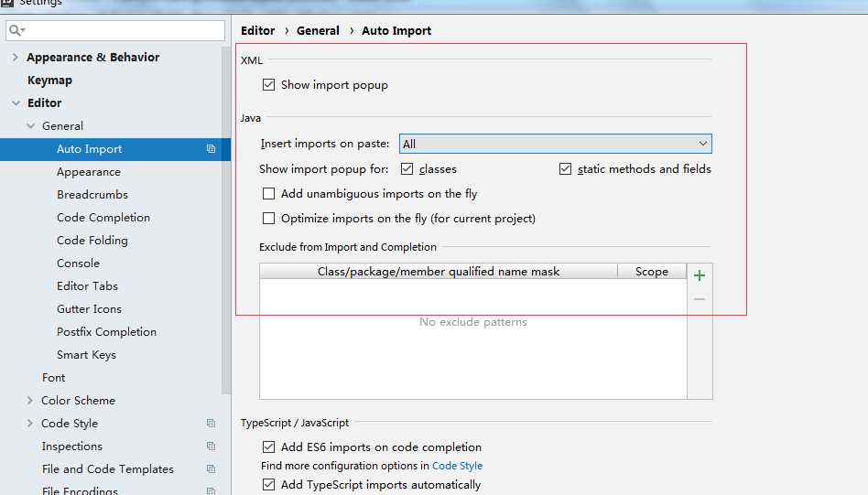This screenshot has height=495, width=868.
Task: Expand the Color Scheme node
Action: [x=30, y=401]
